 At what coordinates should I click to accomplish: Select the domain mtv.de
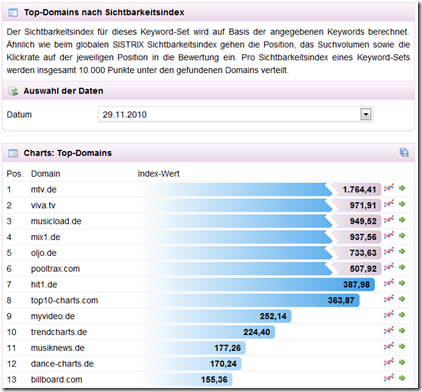44,189
